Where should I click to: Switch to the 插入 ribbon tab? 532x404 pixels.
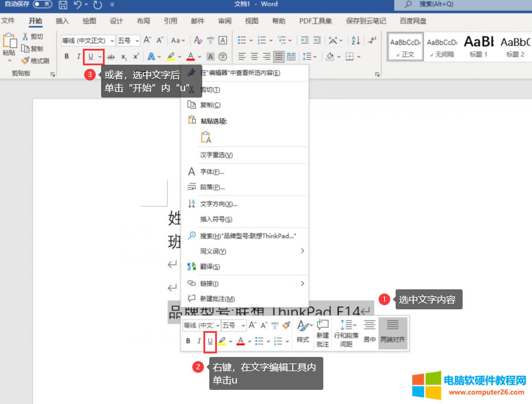click(62, 21)
